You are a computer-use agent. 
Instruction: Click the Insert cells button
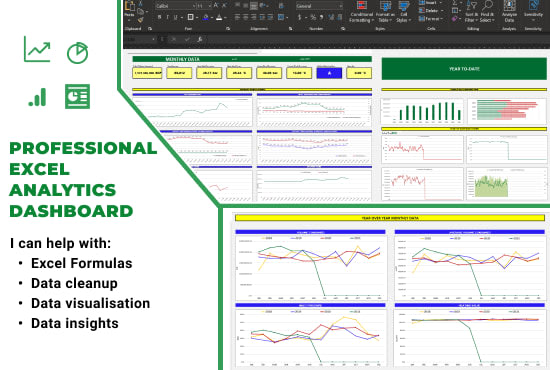[430, 2]
